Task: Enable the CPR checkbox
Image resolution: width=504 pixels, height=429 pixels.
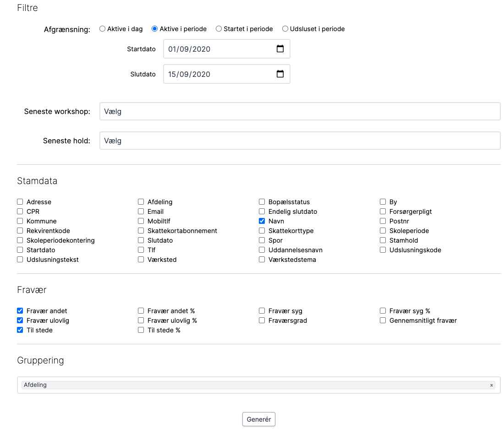Action: click(20, 211)
